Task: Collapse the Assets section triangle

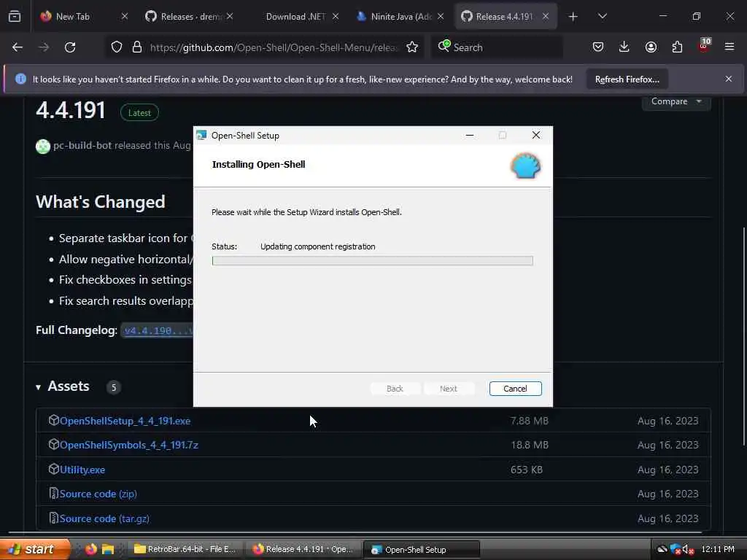Action: point(38,387)
